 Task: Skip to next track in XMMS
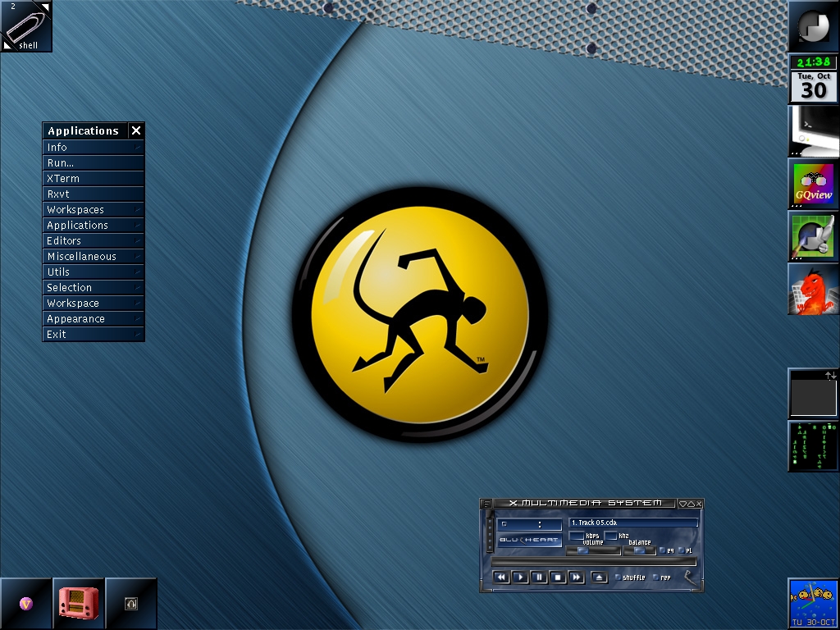[x=576, y=577]
